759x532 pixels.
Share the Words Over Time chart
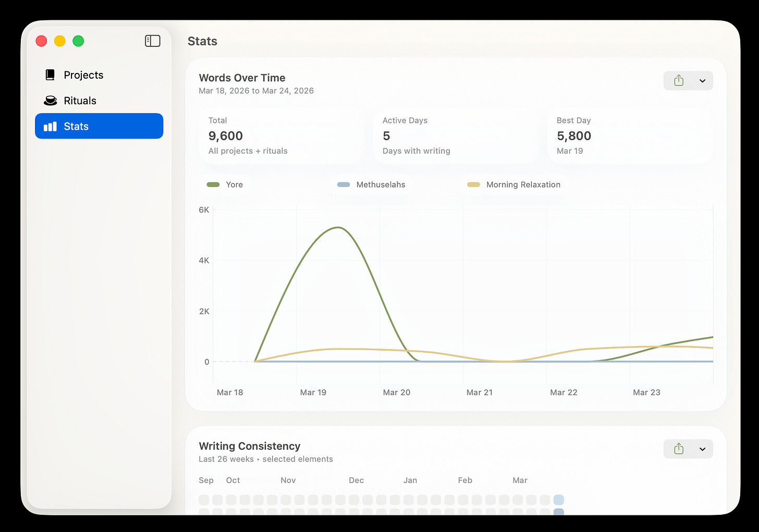tap(678, 81)
